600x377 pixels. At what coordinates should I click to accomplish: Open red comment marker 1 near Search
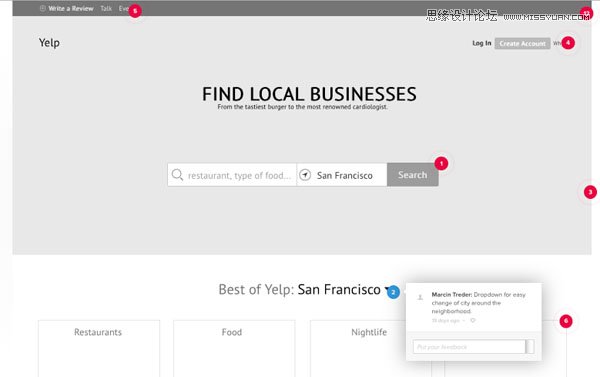pyautogui.click(x=441, y=163)
